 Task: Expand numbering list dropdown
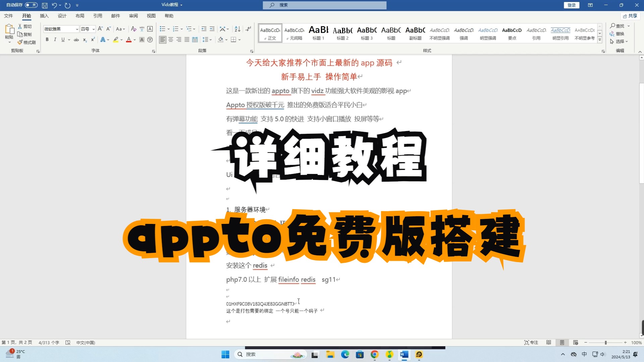point(181,29)
